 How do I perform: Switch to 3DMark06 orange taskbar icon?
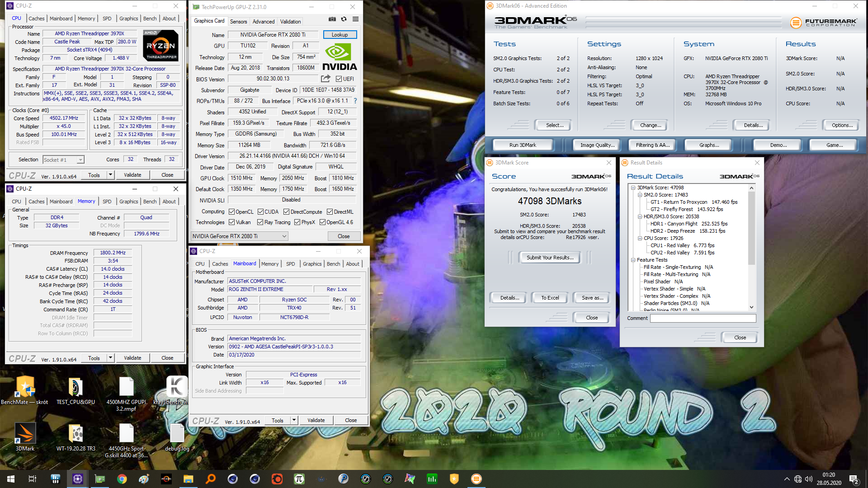coord(476,479)
